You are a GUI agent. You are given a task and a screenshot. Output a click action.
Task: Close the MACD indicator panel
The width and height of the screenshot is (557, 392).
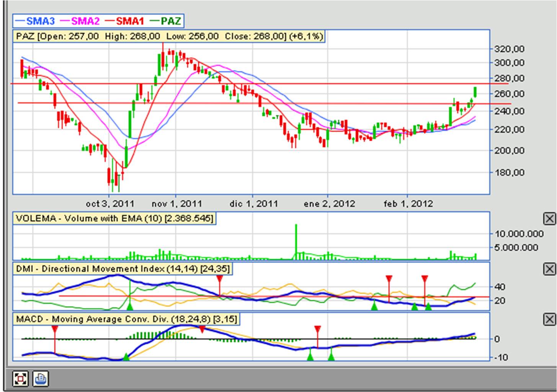(549, 319)
